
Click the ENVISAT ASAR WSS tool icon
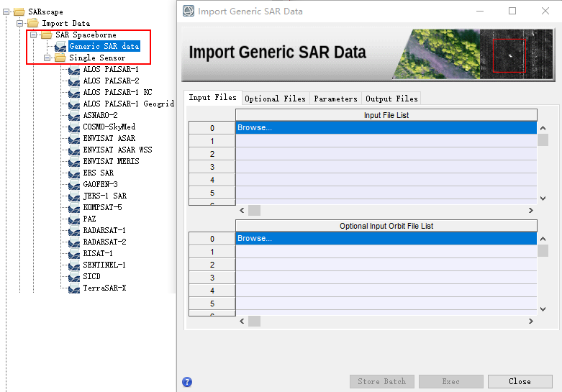[74, 150]
